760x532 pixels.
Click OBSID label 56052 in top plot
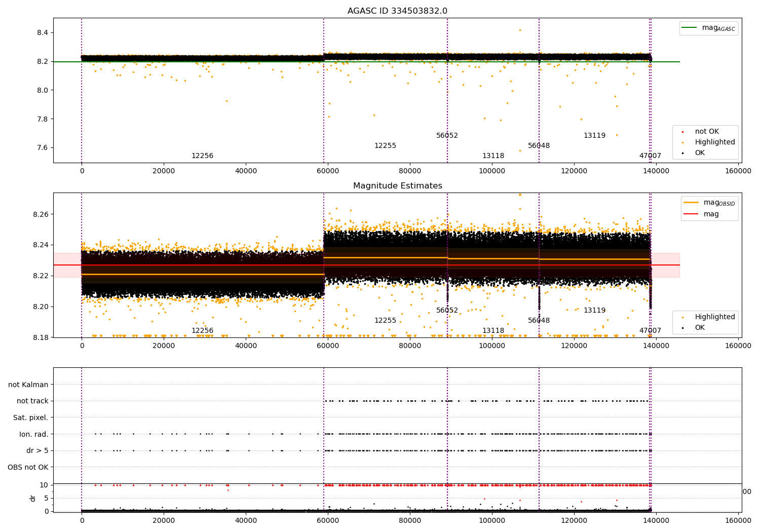[x=447, y=136]
